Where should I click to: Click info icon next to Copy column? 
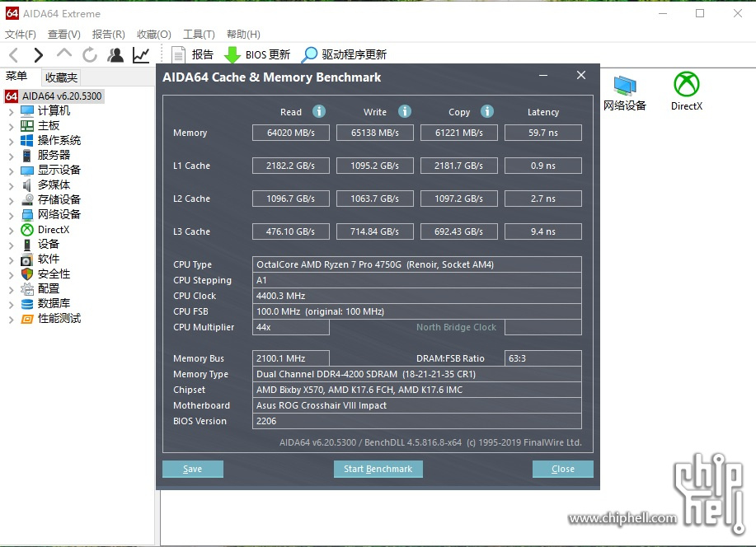pyautogui.click(x=487, y=111)
